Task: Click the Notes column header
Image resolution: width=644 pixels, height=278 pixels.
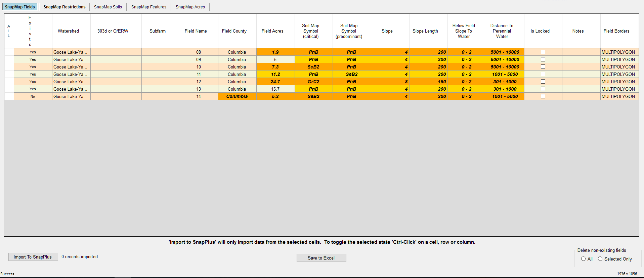Action: (581, 31)
